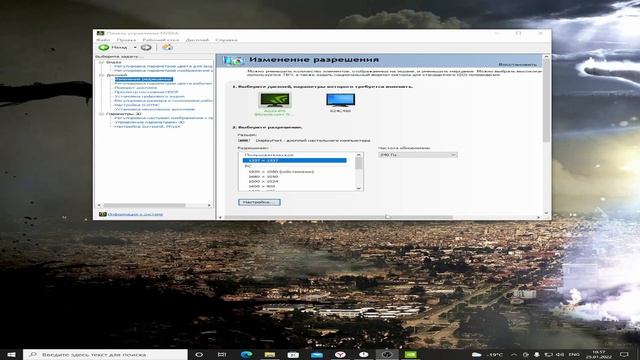The width and height of the screenshot is (640, 360).
Task: Select the highlighted custom resolution entry
Action: click(x=294, y=160)
